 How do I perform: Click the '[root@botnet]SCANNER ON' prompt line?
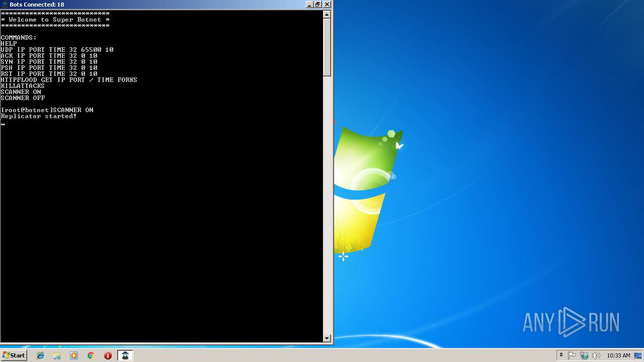[47, 110]
